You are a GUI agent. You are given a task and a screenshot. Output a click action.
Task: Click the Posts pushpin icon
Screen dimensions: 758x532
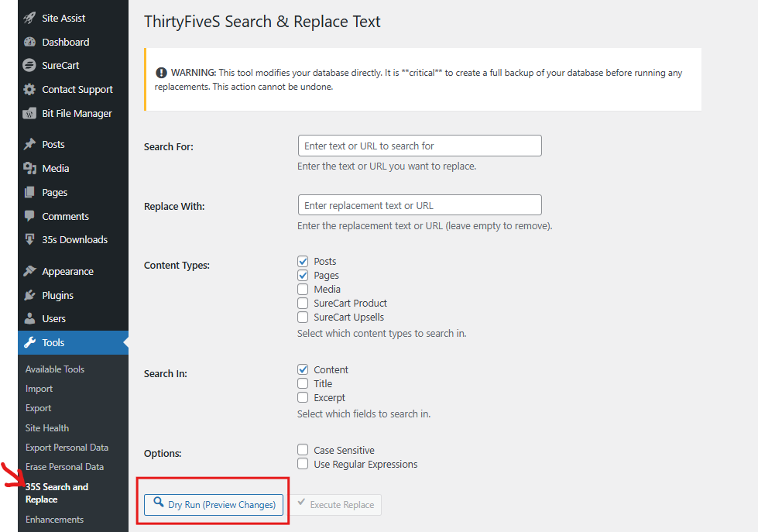pyautogui.click(x=29, y=145)
